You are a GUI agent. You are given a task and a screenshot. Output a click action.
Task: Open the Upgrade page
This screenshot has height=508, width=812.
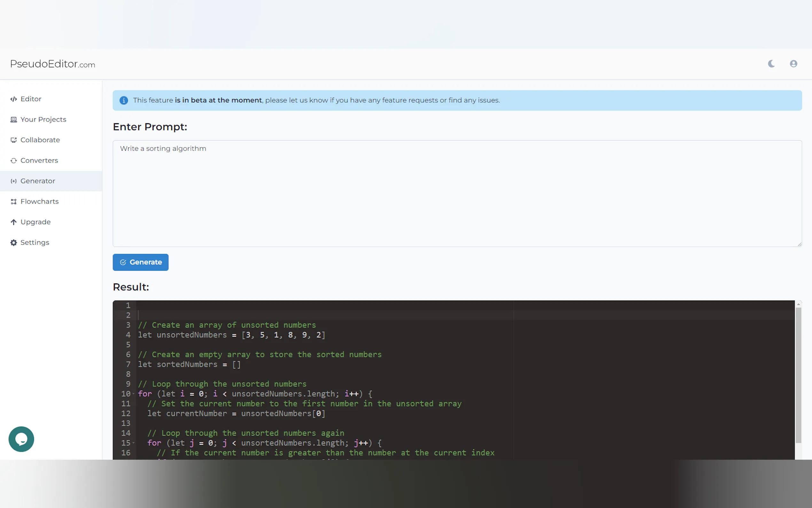(35, 222)
